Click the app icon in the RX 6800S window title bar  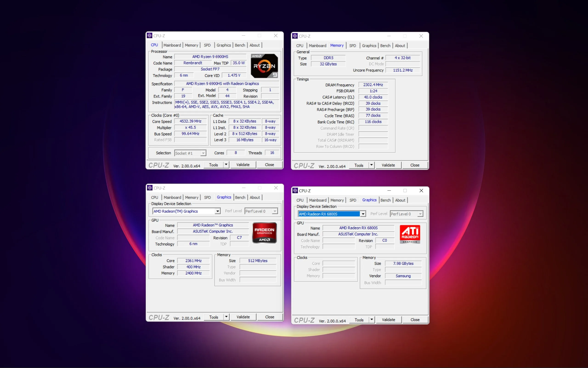[295, 191]
